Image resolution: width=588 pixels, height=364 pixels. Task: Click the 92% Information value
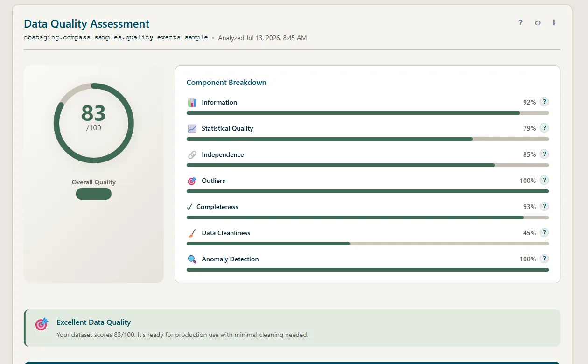pos(529,102)
